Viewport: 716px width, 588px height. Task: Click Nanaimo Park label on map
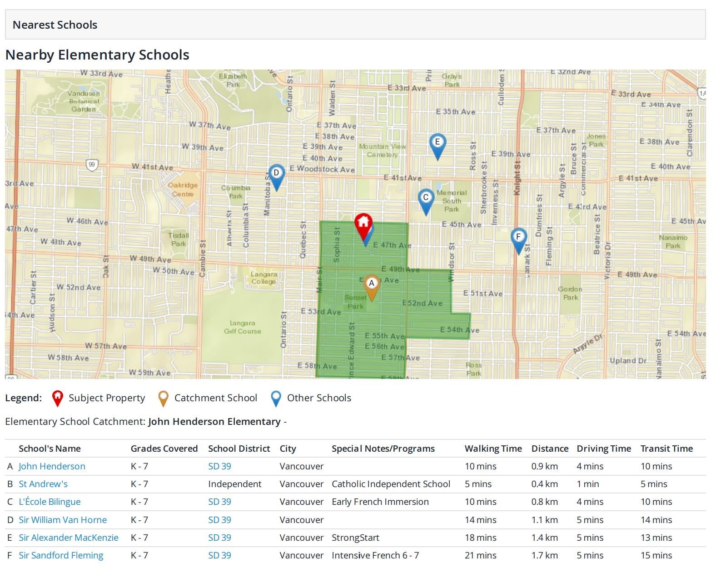pos(673,242)
